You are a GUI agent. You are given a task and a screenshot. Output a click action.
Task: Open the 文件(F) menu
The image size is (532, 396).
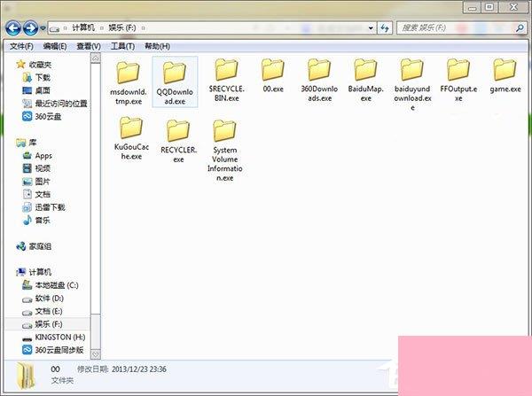point(21,46)
